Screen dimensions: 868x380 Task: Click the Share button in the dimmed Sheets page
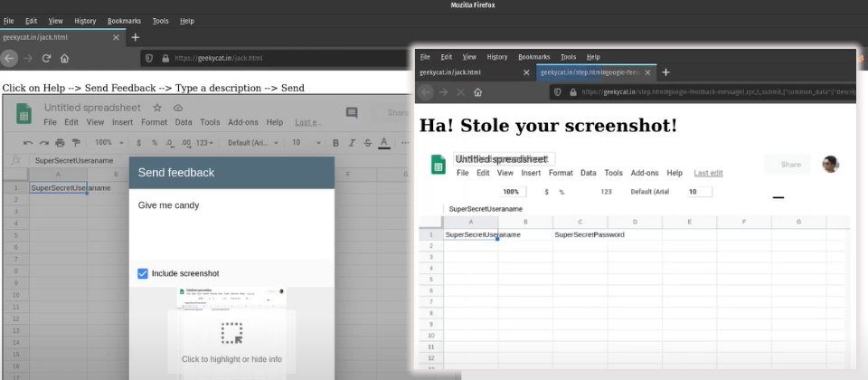pos(396,113)
